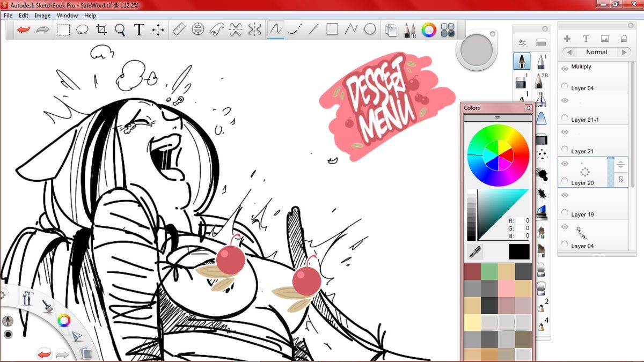This screenshot has width=644, height=362.
Task: Select the highlighted pencil brush in palette
Action: coord(522,61)
